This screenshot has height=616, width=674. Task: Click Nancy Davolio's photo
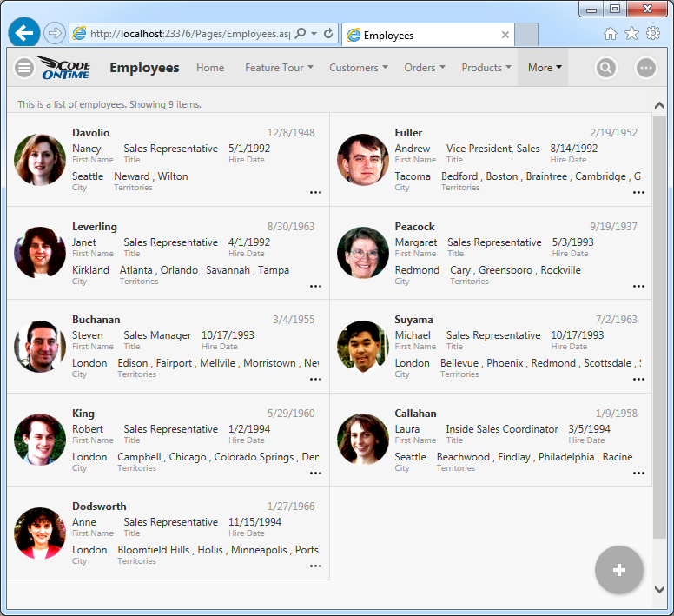point(40,160)
